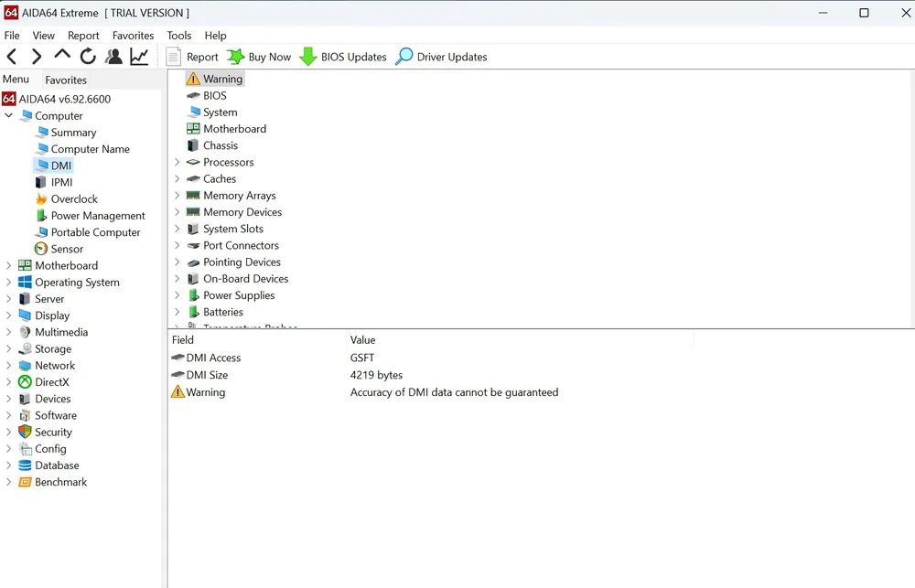The width and height of the screenshot is (915, 588).
Task: Select the Sensor gauge icon
Action: point(41,249)
